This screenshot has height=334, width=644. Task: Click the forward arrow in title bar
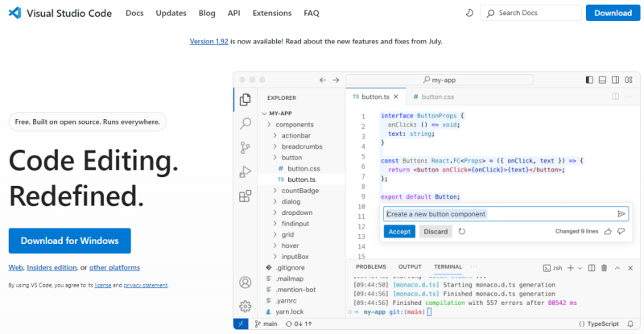[x=336, y=80]
